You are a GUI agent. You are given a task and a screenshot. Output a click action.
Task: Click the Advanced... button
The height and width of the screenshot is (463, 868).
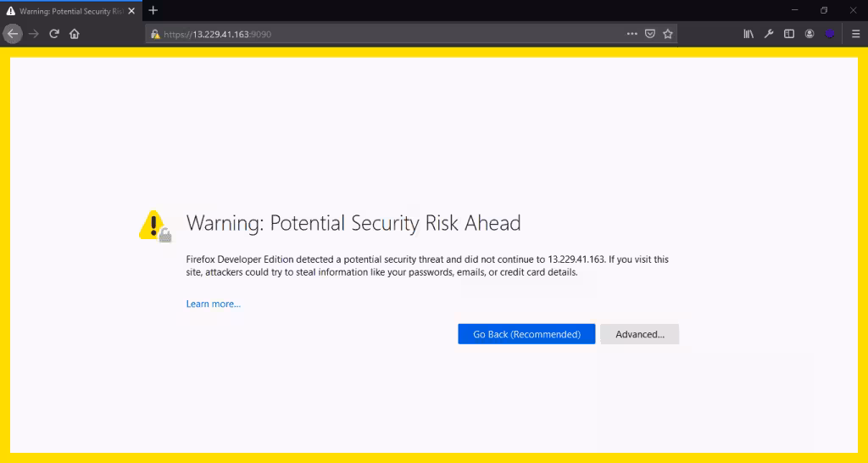639,334
